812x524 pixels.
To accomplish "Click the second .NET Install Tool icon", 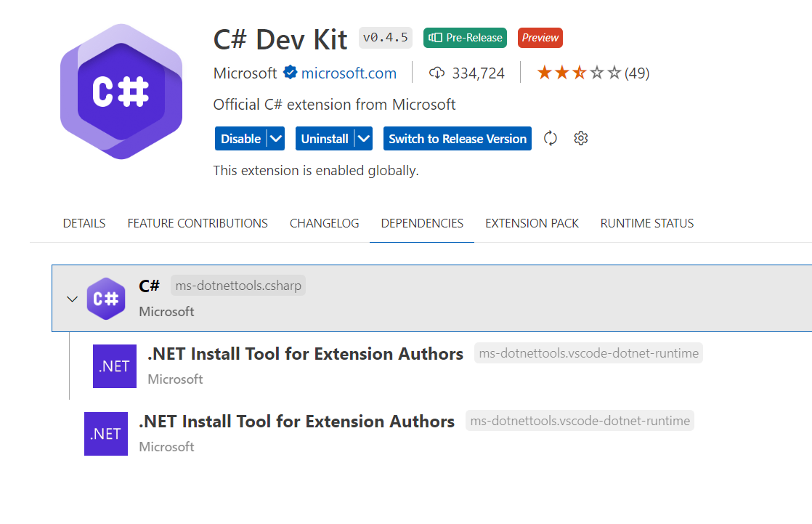I will click(105, 434).
